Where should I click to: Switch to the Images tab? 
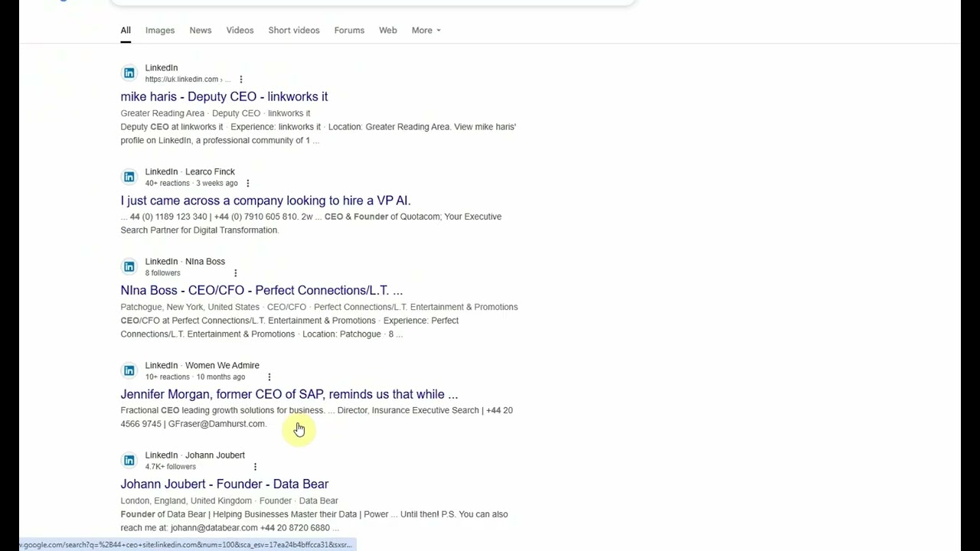point(160,31)
